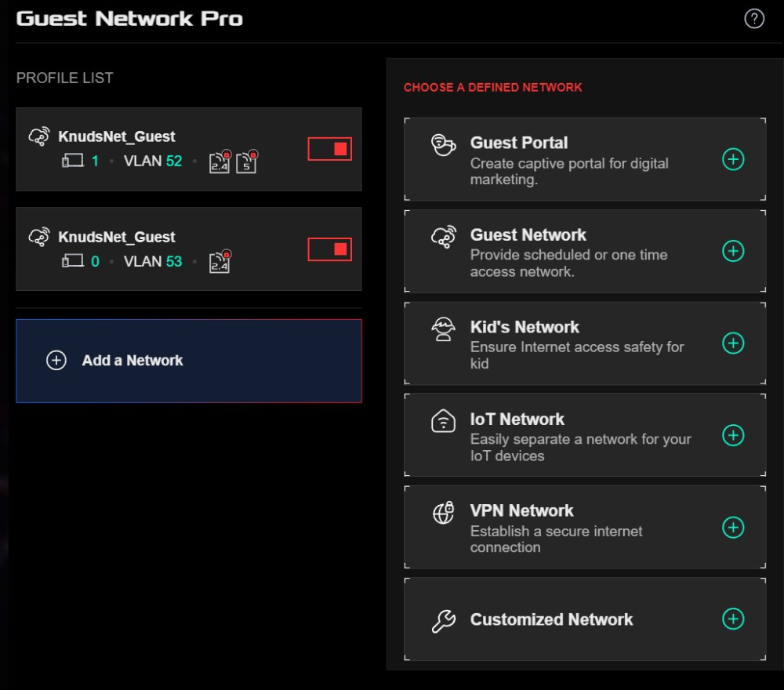The width and height of the screenshot is (784, 690).
Task: Add a Guest Network using its plus button
Action: (x=733, y=251)
